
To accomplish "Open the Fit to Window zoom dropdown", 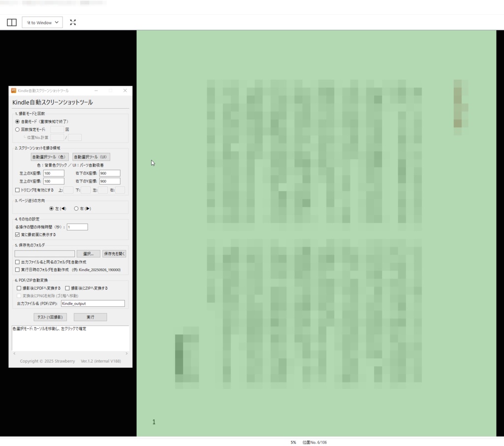I will (42, 23).
